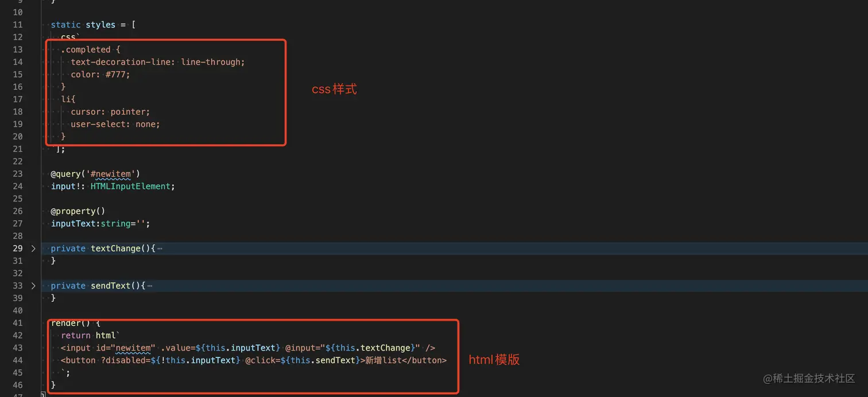Click the user-select: none declaration

click(115, 124)
